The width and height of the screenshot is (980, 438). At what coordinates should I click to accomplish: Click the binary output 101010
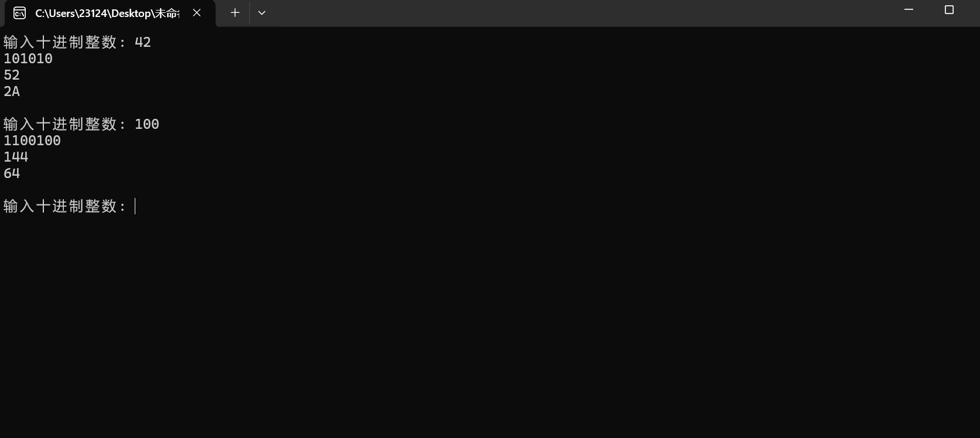(x=28, y=59)
